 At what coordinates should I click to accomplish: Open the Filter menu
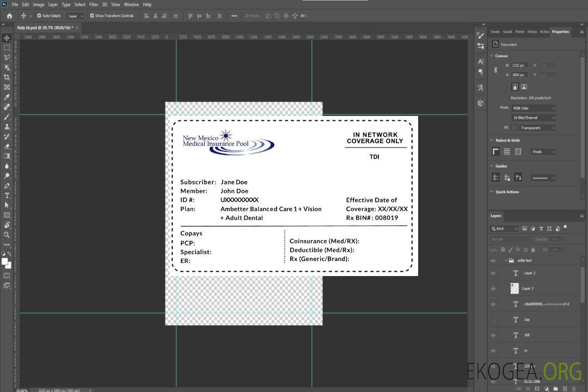coord(94,4)
